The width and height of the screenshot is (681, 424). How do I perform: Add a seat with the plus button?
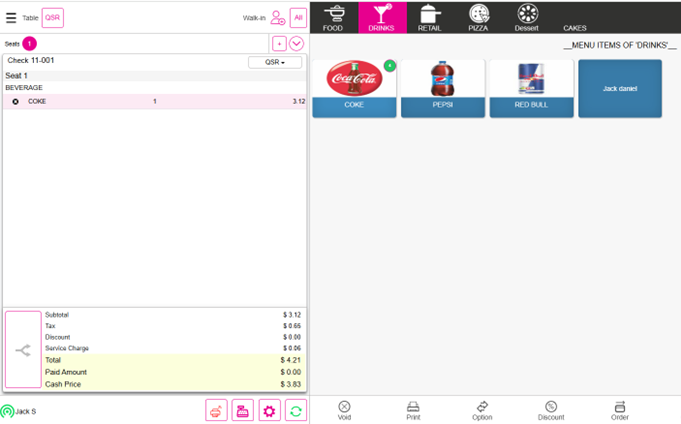[x=278, y=43]
